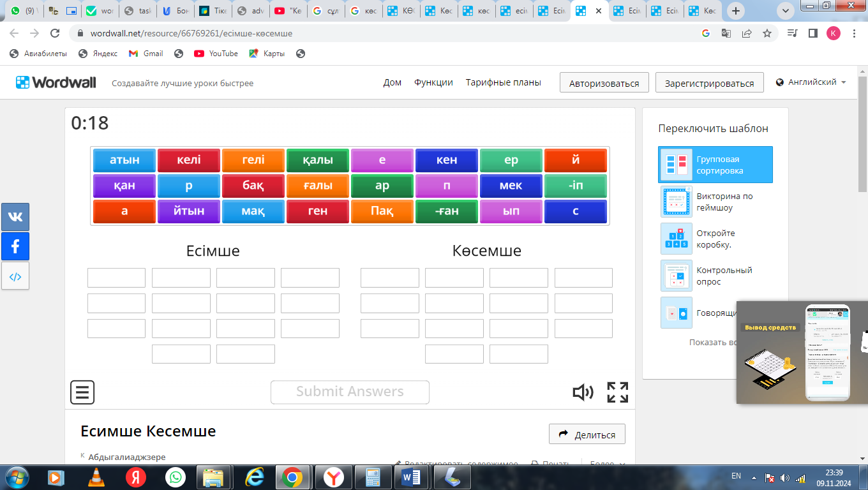Viewport: 868px width, 490px height.
Task: Click the EN input language indicator
Action: 736,476
